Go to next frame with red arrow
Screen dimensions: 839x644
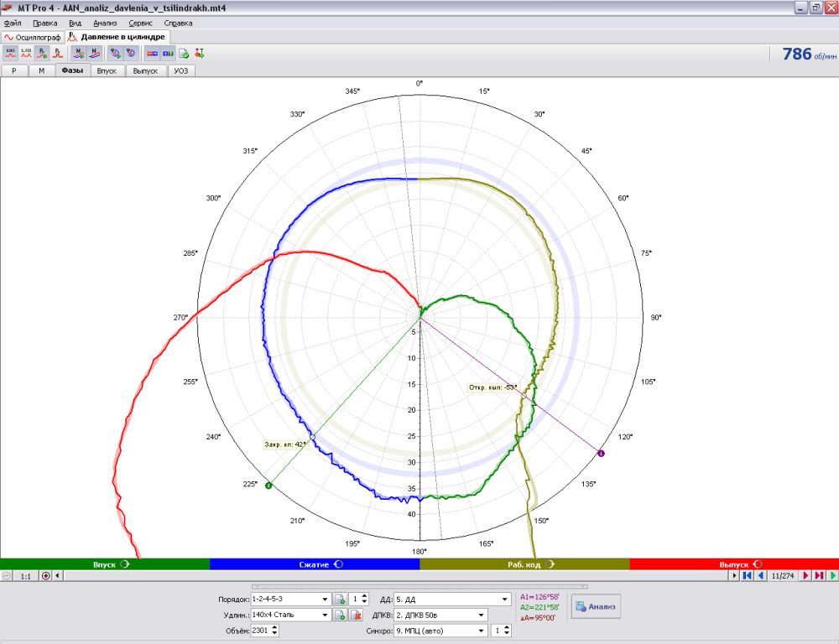[x=805, y=576]
